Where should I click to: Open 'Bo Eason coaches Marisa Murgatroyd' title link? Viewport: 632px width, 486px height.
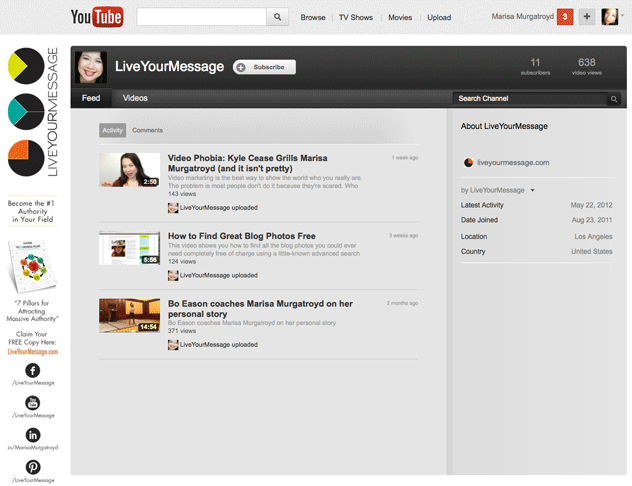260,309
